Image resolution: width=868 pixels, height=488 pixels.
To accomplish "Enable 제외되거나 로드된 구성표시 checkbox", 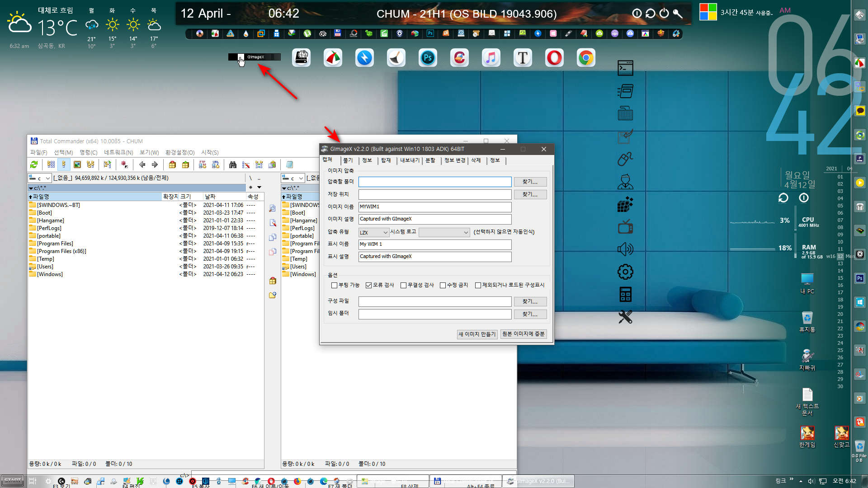I will 478,285.
